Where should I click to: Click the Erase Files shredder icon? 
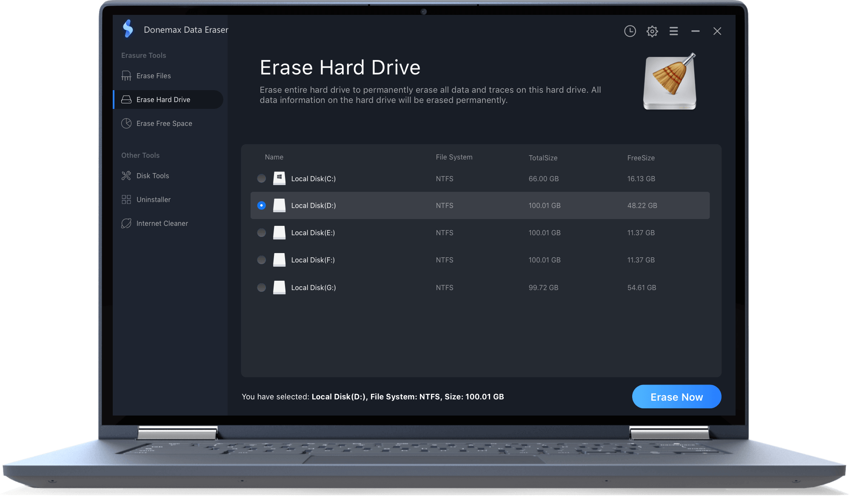pyautogui.click(x=126, y=76)
